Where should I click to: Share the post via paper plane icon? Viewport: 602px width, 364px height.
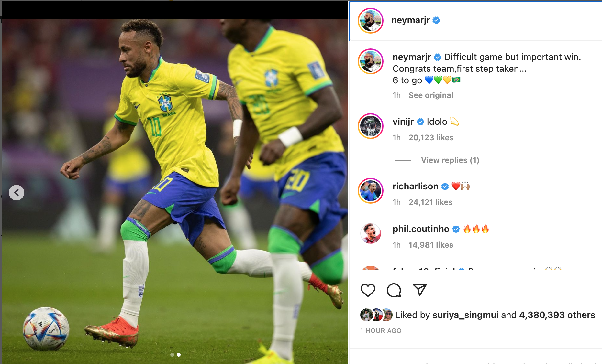[420, 290]
